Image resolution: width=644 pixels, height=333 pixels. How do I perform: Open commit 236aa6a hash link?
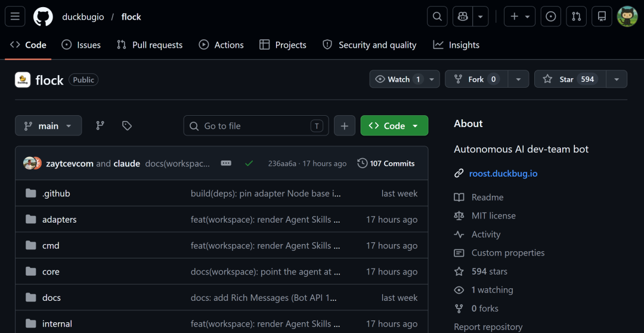tap(282, 164)
